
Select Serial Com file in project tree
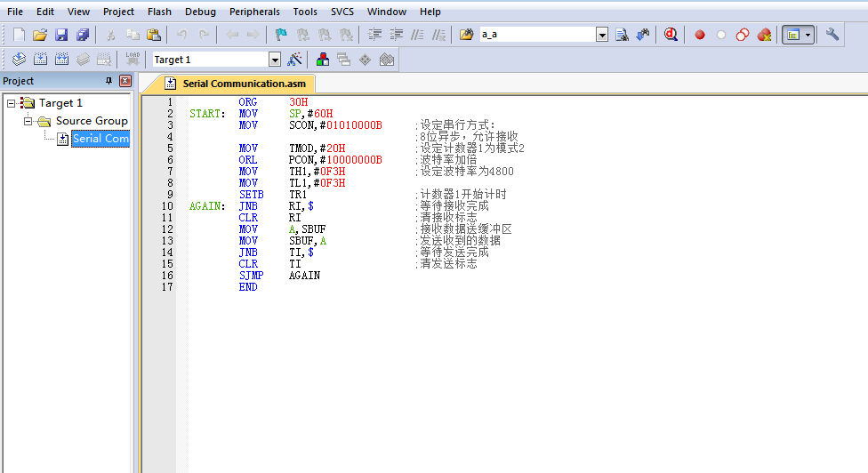[x=100, y=139]
